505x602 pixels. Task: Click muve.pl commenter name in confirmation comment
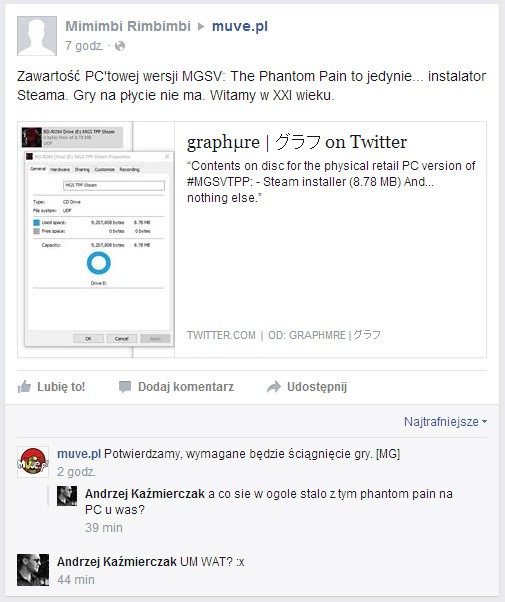click(79, 454)
